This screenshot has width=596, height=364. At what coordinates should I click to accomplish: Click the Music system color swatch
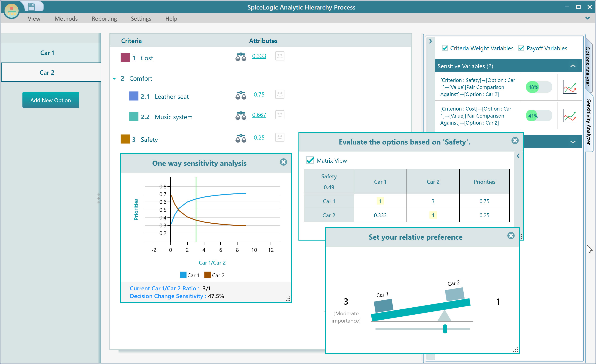tap(134, 116)
